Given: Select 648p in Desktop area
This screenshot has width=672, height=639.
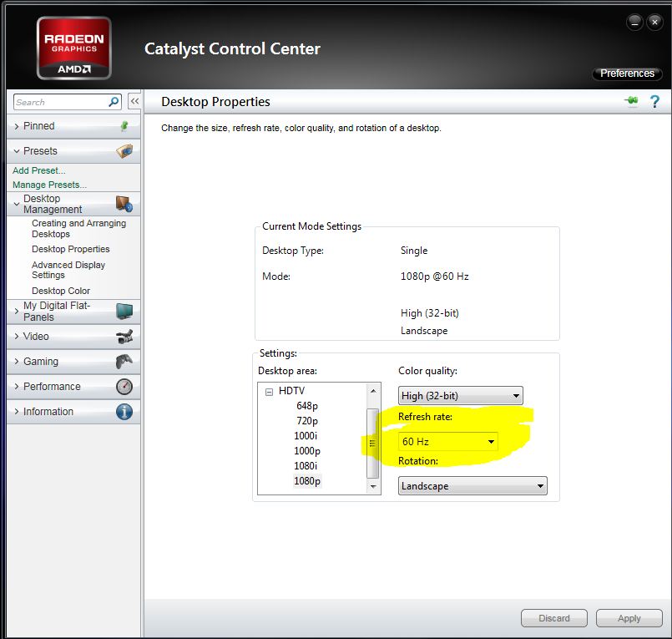Looking at the screenshot, I should [x=307, y=406].
